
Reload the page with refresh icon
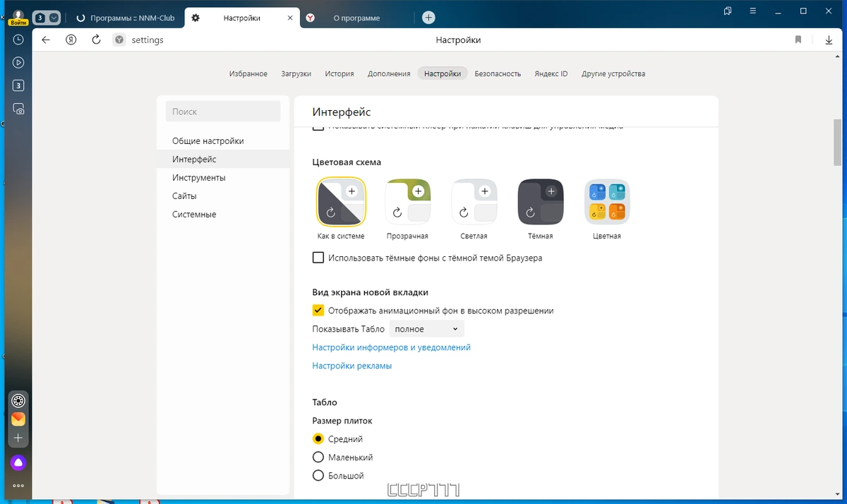[x=97, y=40]
